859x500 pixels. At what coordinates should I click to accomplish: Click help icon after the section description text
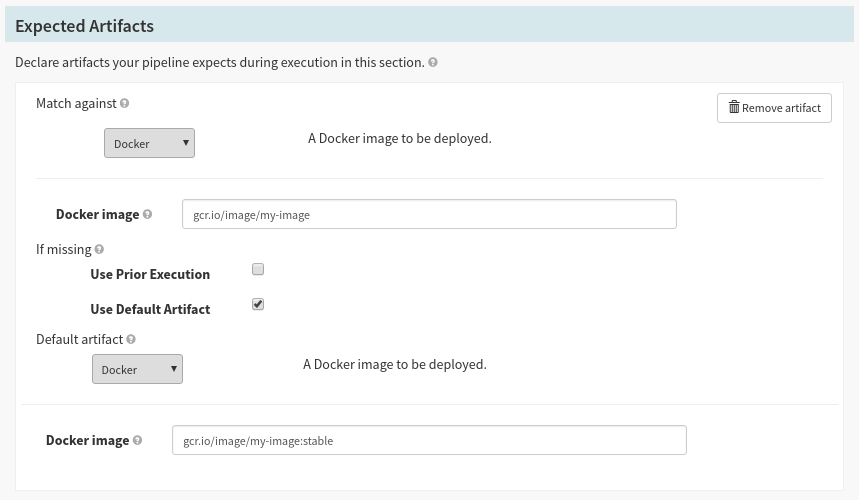[433, 62]
